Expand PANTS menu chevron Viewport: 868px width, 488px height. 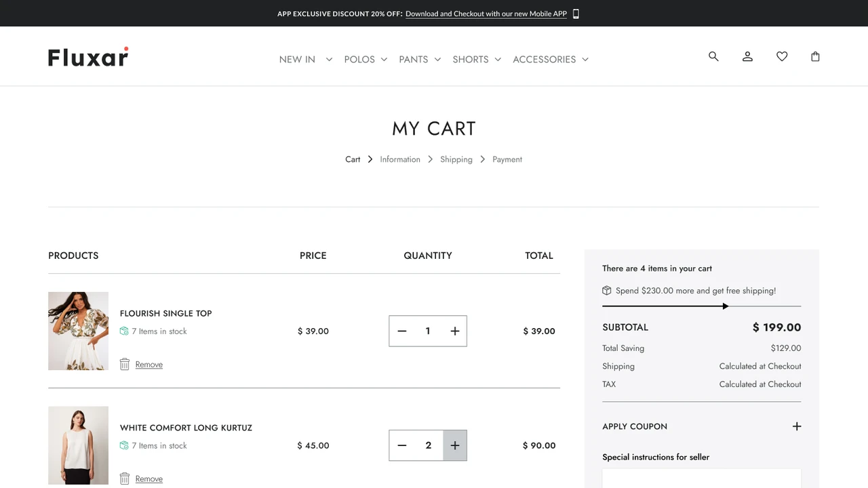(x=437, y=59)
